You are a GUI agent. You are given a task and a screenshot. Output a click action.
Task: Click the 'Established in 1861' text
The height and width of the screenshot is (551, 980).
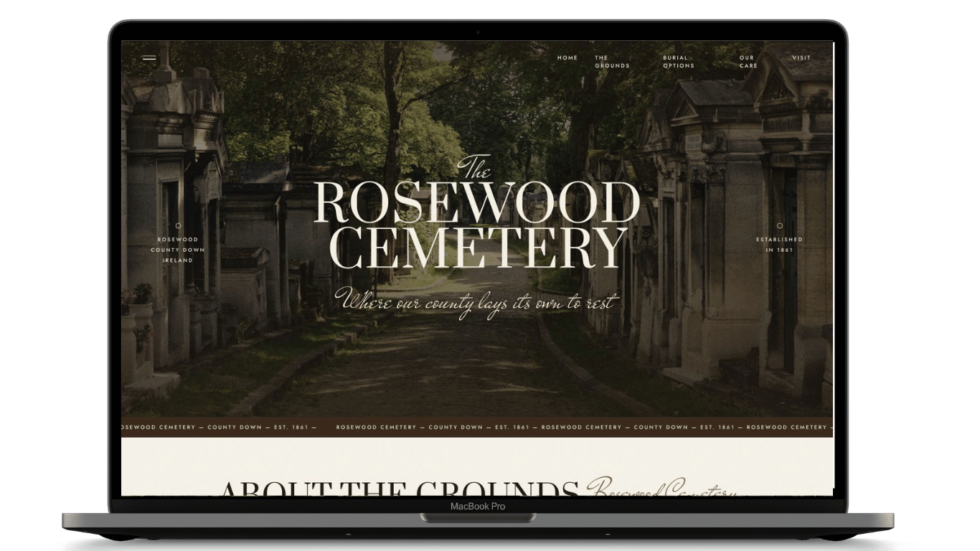(x=780, y=245)
